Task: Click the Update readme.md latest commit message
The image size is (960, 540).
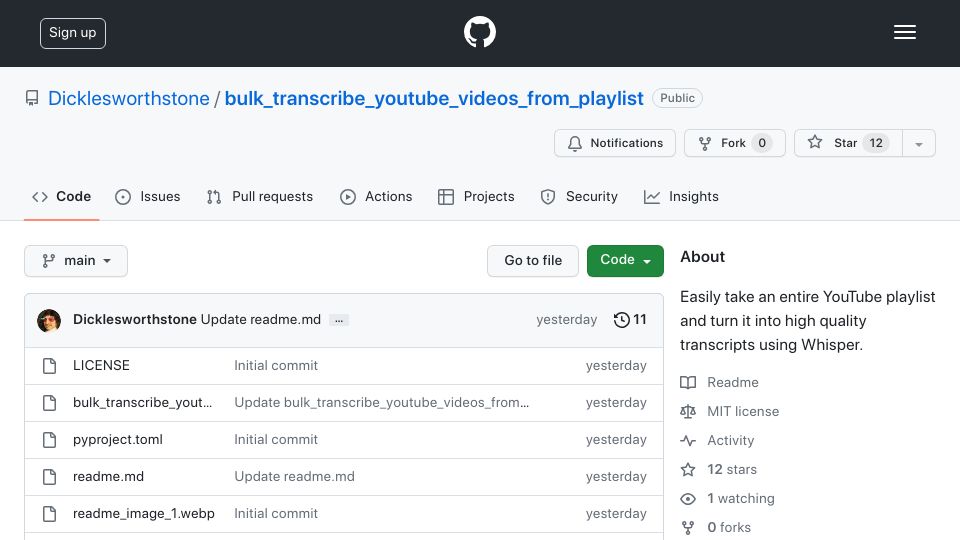Action: coord(261,320)
